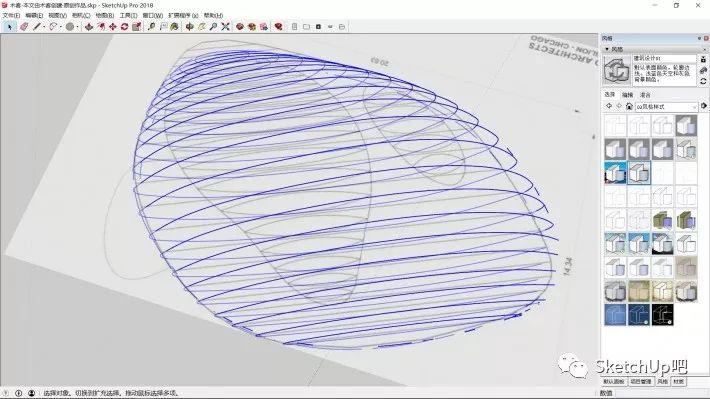Image resolution: width=710 pixels, height=399 pixels.
Task: Activate the Rotate tool with circular arrows
Action: [x=125, y=27]
